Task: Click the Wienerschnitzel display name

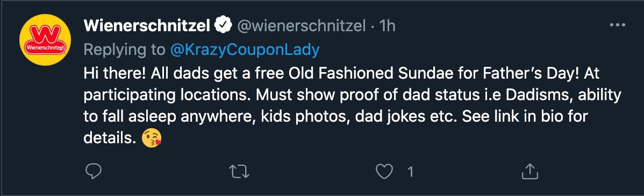Action: (148, 26)
